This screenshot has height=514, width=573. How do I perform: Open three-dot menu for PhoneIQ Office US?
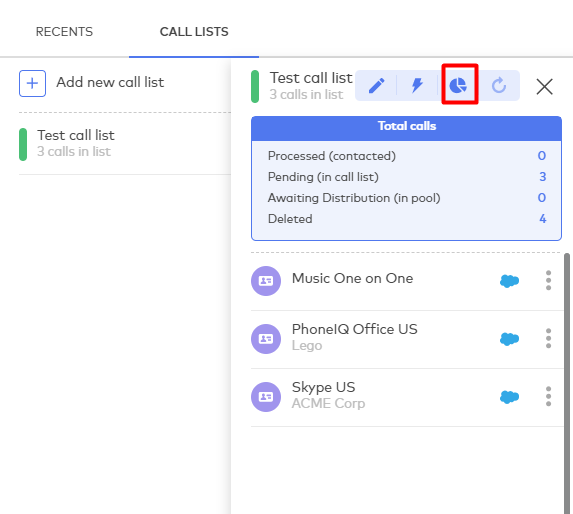point(548,338)
